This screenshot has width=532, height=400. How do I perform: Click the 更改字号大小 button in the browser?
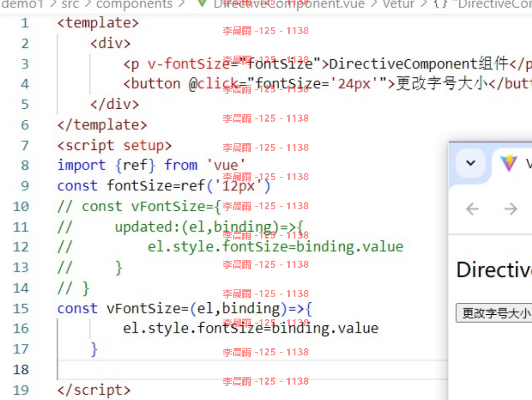[x=494, y=313]
